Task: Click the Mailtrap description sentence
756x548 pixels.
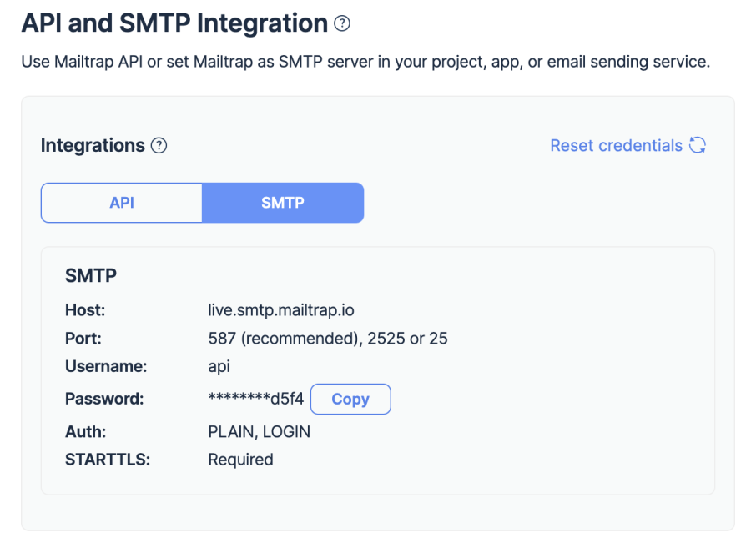Action: tap(365, 62)
